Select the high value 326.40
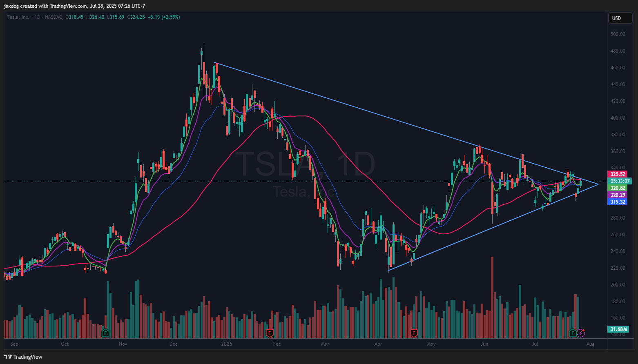This screenshot has width=638, height=364. coord(97,17)
